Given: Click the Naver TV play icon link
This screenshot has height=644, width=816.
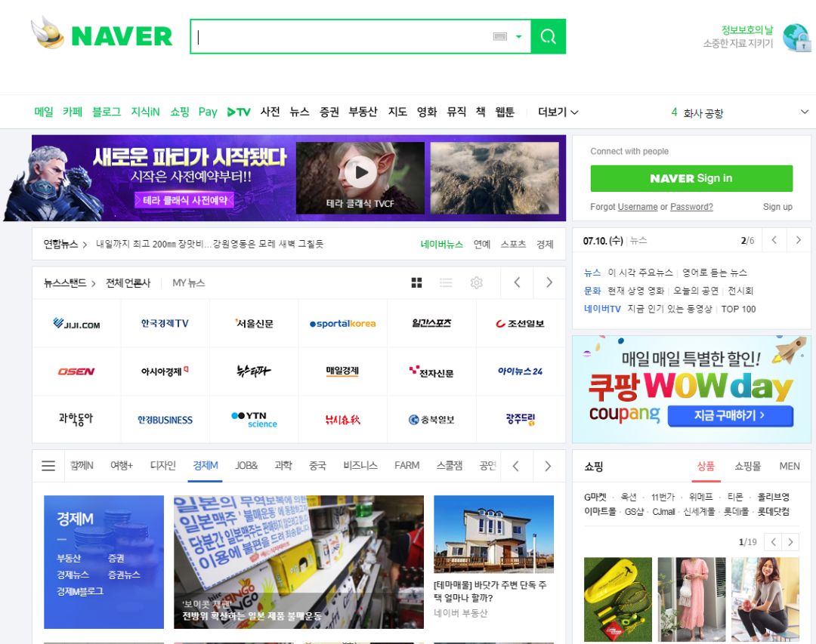Looking at the screenshot, I should 239,112.
